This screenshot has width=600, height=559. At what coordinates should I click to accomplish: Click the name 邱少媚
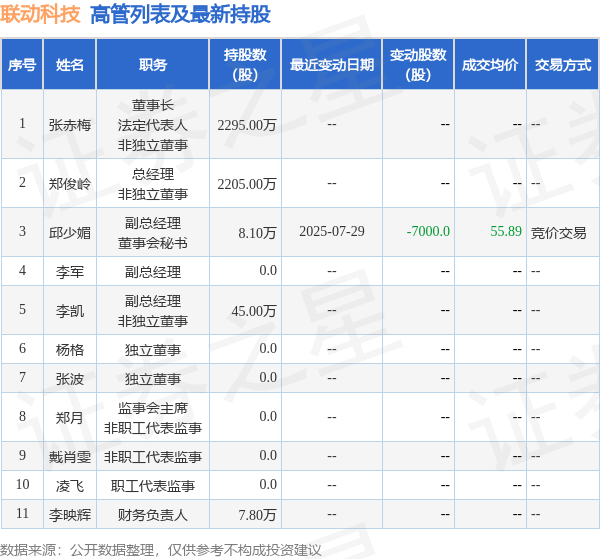(70, 233)
